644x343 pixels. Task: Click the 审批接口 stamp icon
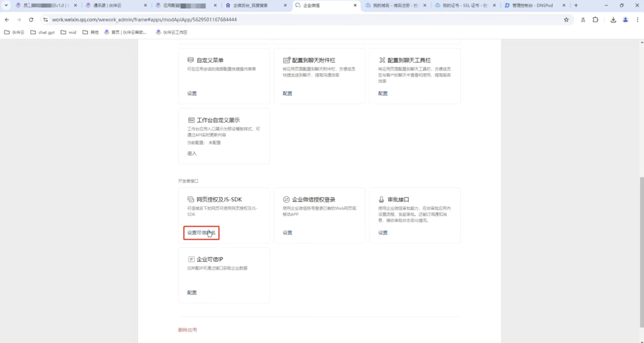(382, 200)
